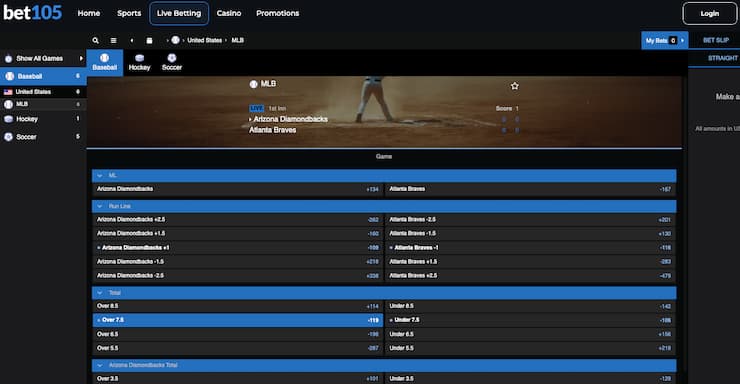The height and width of the screenshot is (384, 740).
Task: Pick Atlanta Braves +2.5 run line
Action: click(531, 275)
